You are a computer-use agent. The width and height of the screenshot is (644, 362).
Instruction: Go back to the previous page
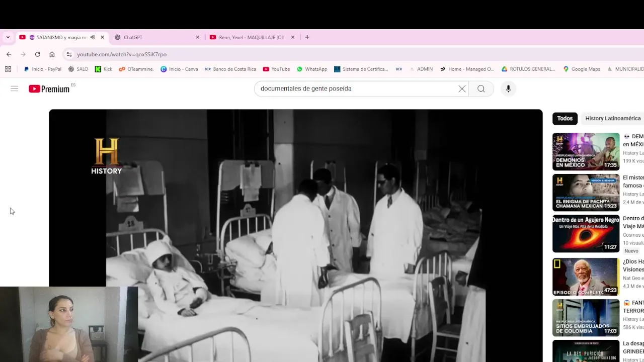click(x=9, y=54)
